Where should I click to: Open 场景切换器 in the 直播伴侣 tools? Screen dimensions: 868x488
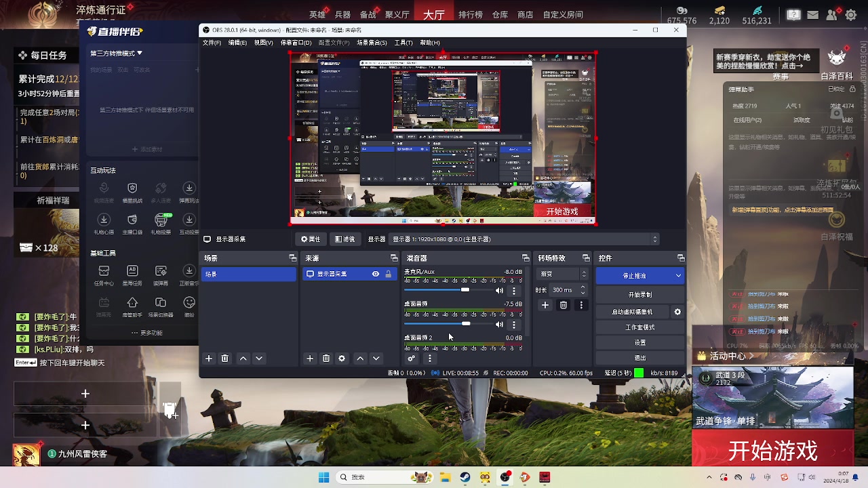161,306
